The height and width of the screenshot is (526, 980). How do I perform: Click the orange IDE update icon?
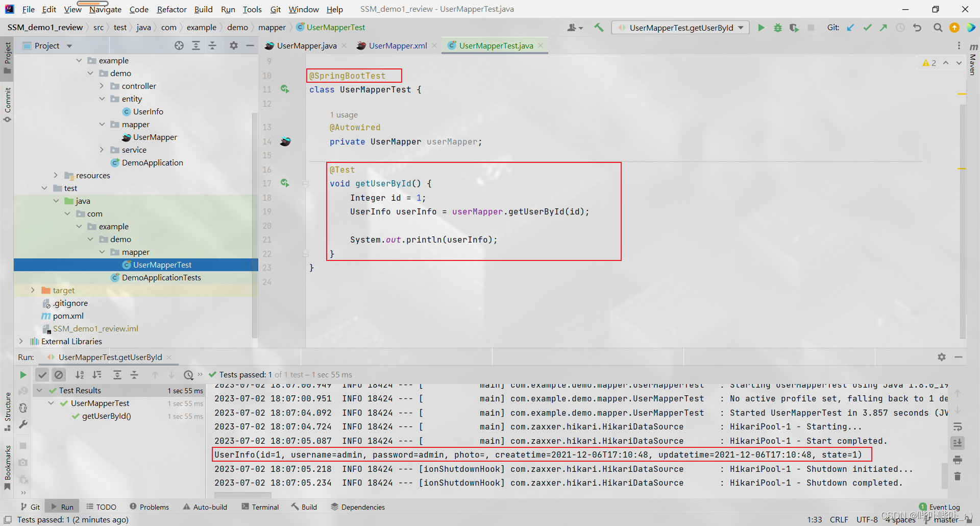[x=954, y=28]
